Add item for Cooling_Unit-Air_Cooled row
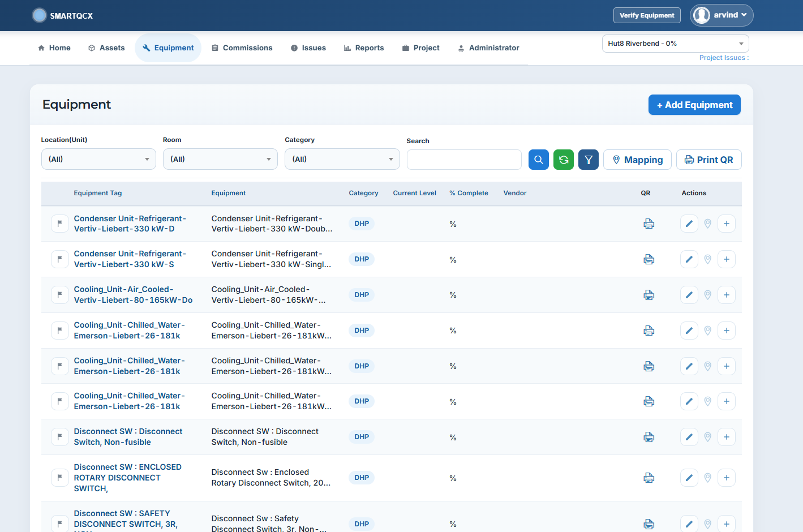The height and width of the screenshot is (532, 803). [727, 295]
